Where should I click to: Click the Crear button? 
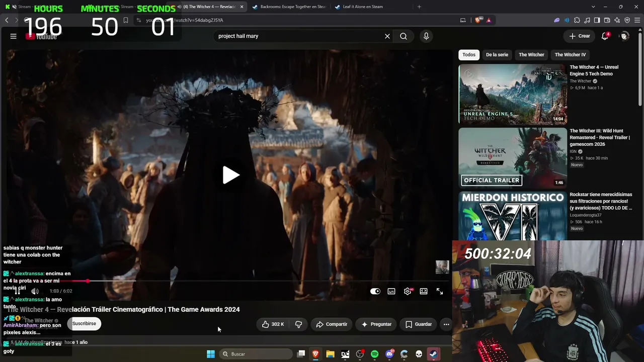click(x=580, y=36)
